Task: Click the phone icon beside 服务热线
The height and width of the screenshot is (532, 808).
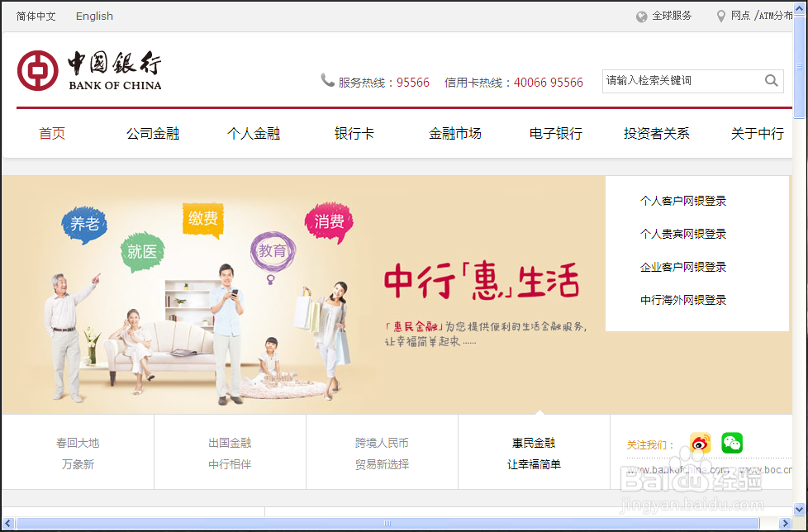Action: pyautogui.click(x=328, y=80)
